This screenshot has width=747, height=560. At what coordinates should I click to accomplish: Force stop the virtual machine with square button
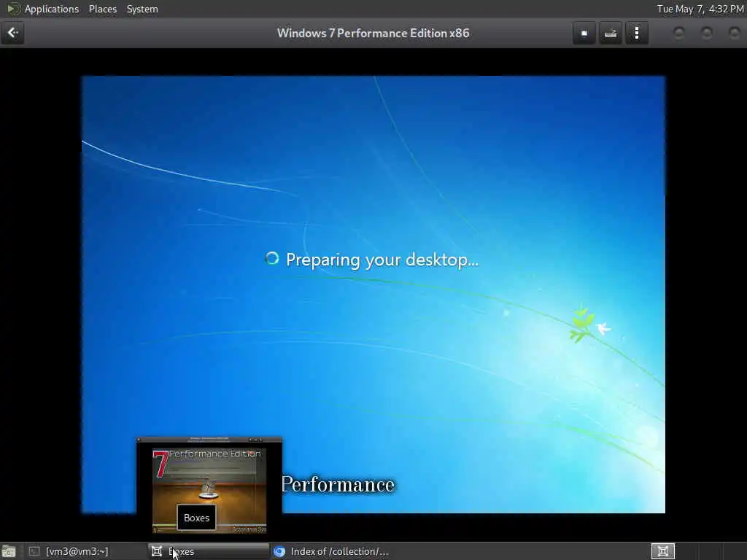point(584,34)
